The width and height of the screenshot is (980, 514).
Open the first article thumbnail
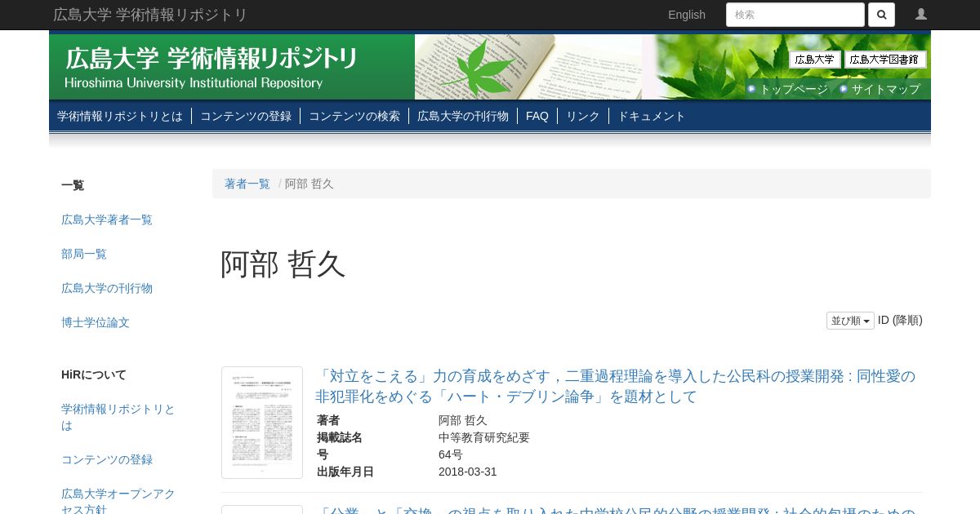pos(262,423)
